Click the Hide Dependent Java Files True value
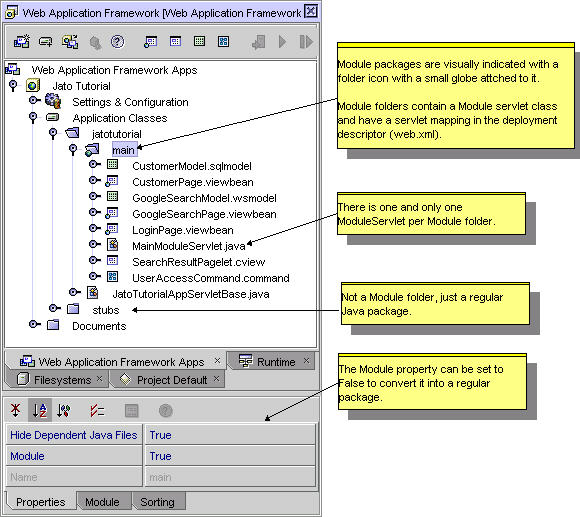Viewport: 580px width, 517px height. pyautogui.click(x=230, y=435)
